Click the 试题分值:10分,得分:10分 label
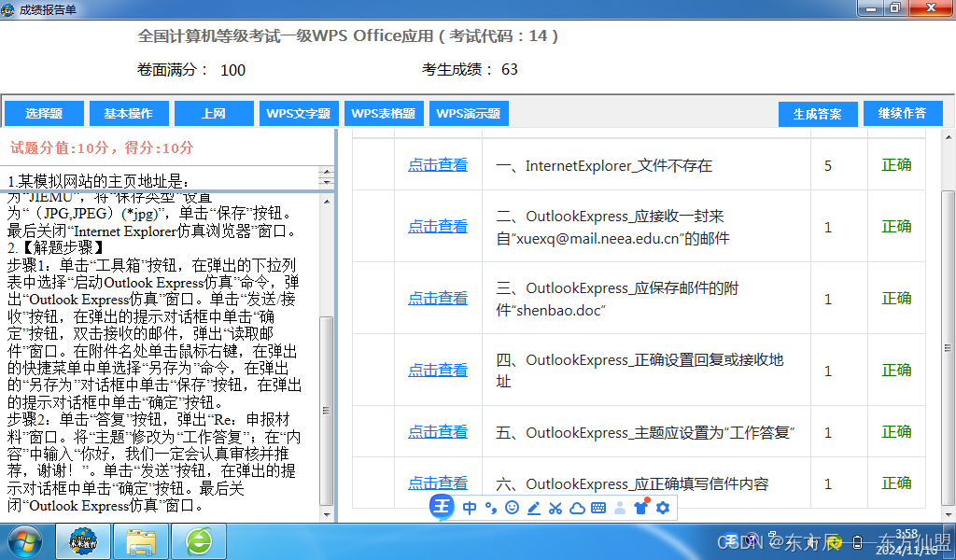The height and width of the screenshot is (560, 956). (x=102, y=147)
